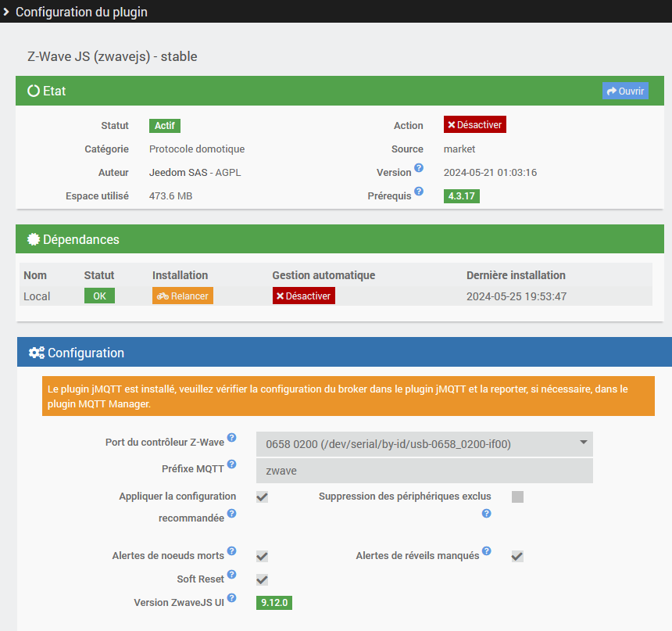Disable automatic dependency management via Désactiver

pos(304,296)
